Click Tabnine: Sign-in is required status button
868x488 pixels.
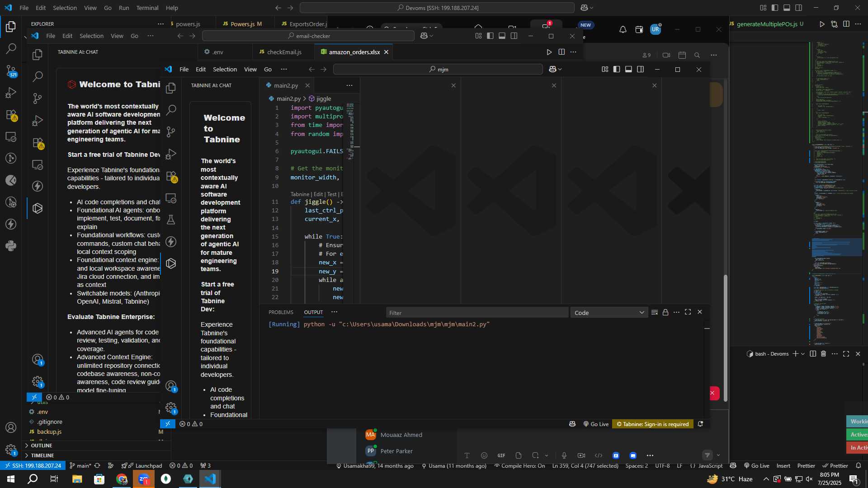tap(653, 424)
